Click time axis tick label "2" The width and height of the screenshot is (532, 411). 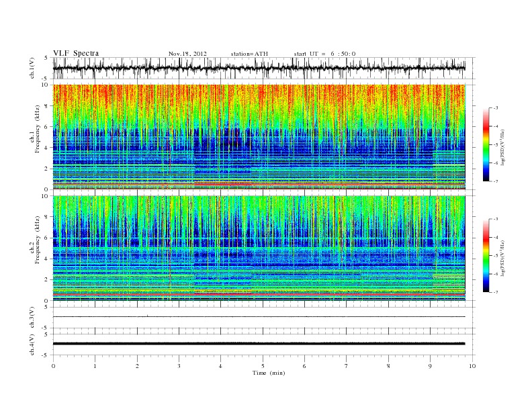(x=137, y=366)
